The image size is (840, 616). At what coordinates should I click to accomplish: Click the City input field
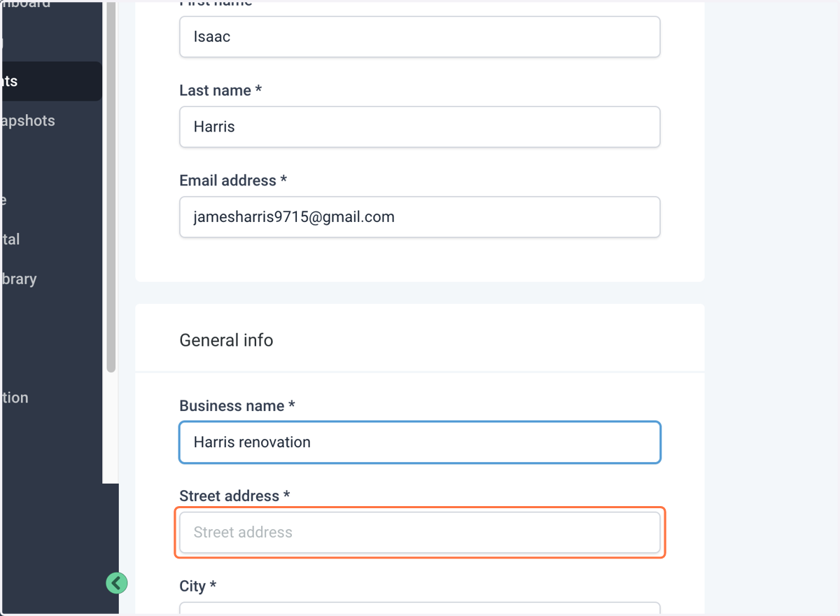[x=420, y=608]
